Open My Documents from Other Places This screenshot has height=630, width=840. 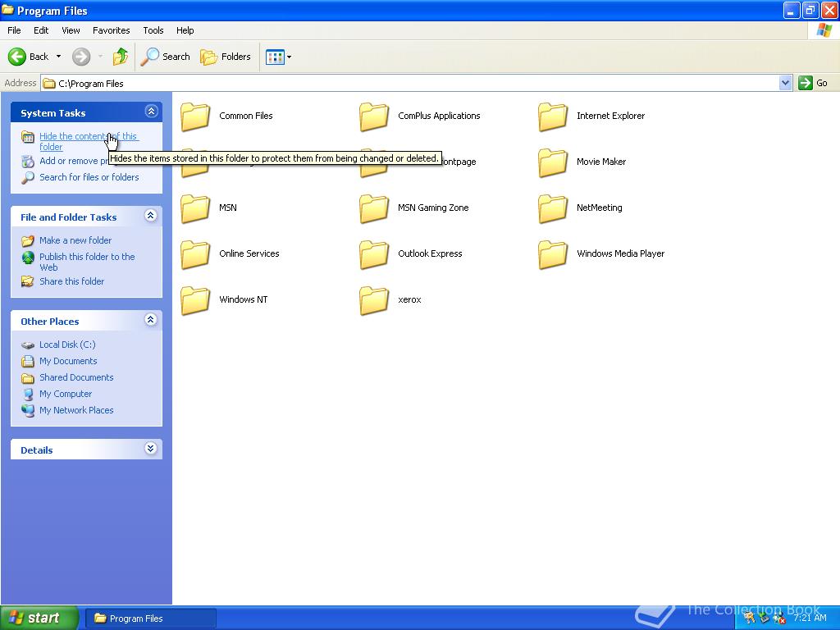tap(68, 361)
